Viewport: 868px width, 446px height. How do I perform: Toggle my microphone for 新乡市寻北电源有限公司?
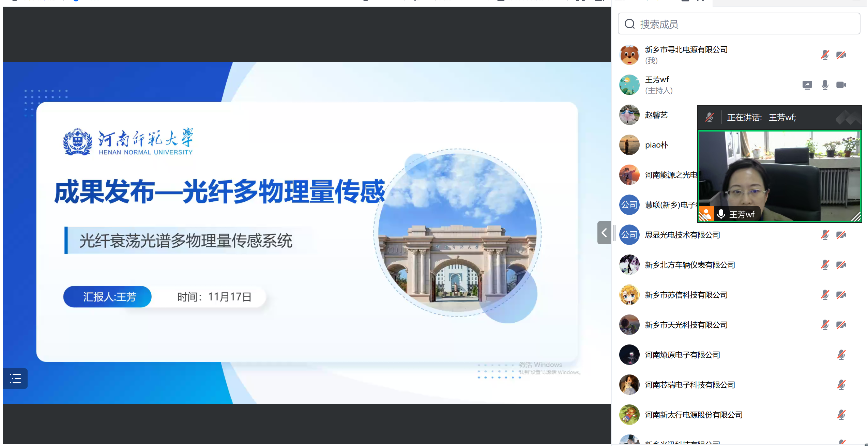825,55
